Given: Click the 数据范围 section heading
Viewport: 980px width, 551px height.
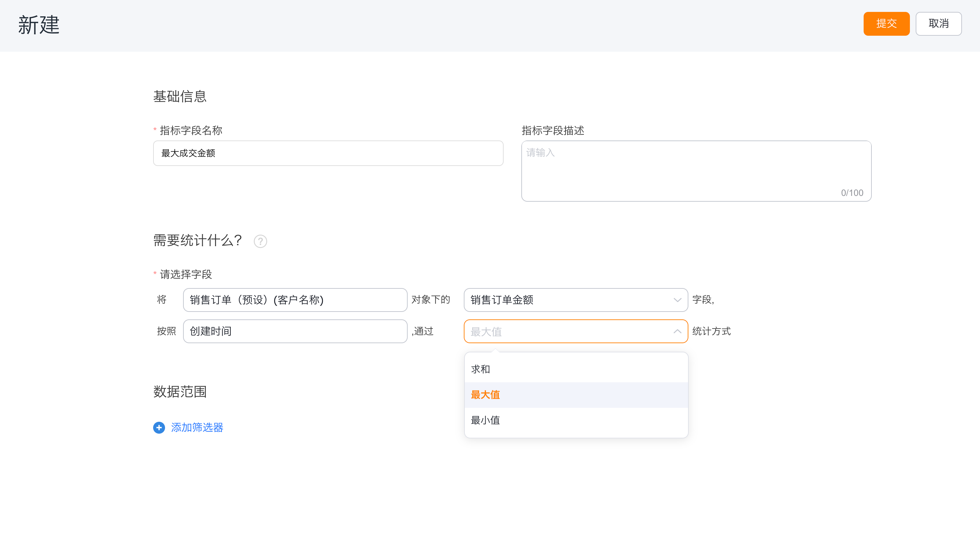Looking at the screenshot, I should pyautogui.click(x=180, y=392).
